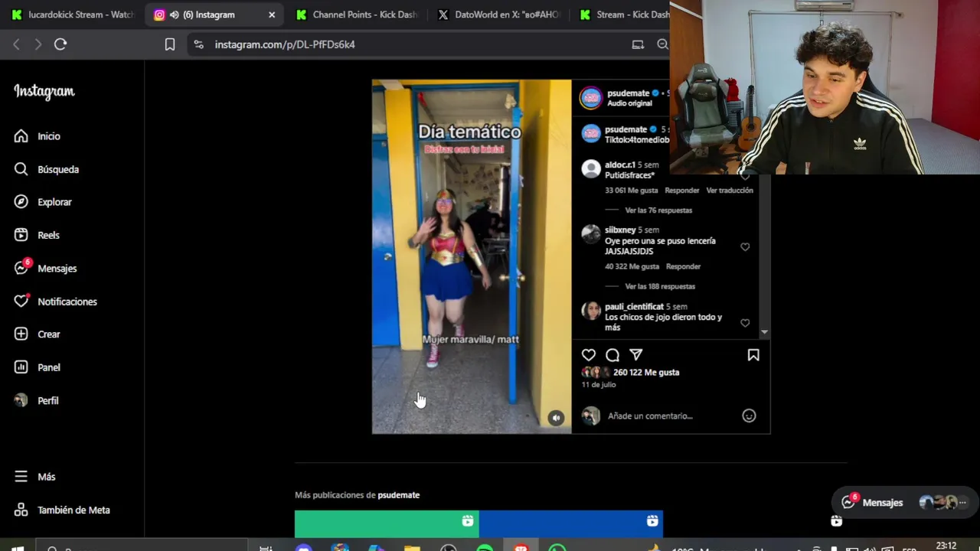Click Crear in the sidebar

click(x=37, y=334)
